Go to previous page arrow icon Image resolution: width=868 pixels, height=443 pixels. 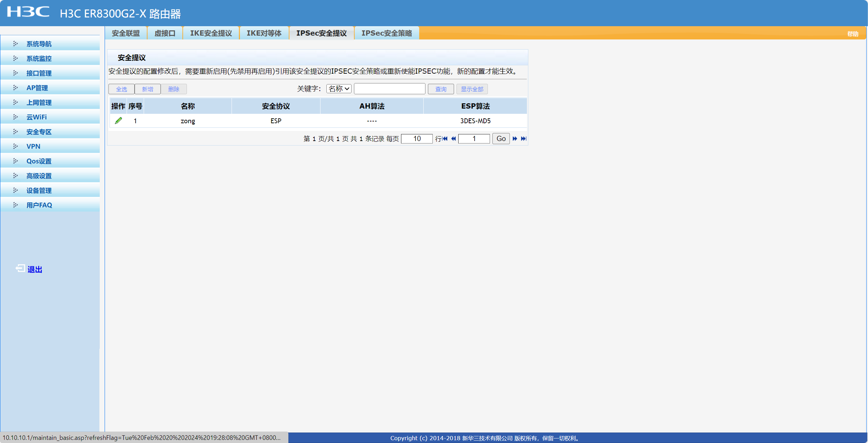click(x=453, y=139)
